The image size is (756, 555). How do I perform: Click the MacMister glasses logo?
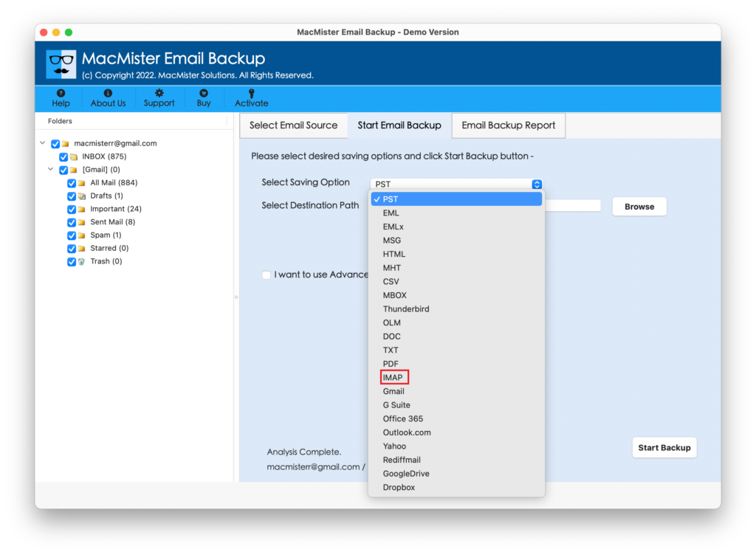(61, 64)
